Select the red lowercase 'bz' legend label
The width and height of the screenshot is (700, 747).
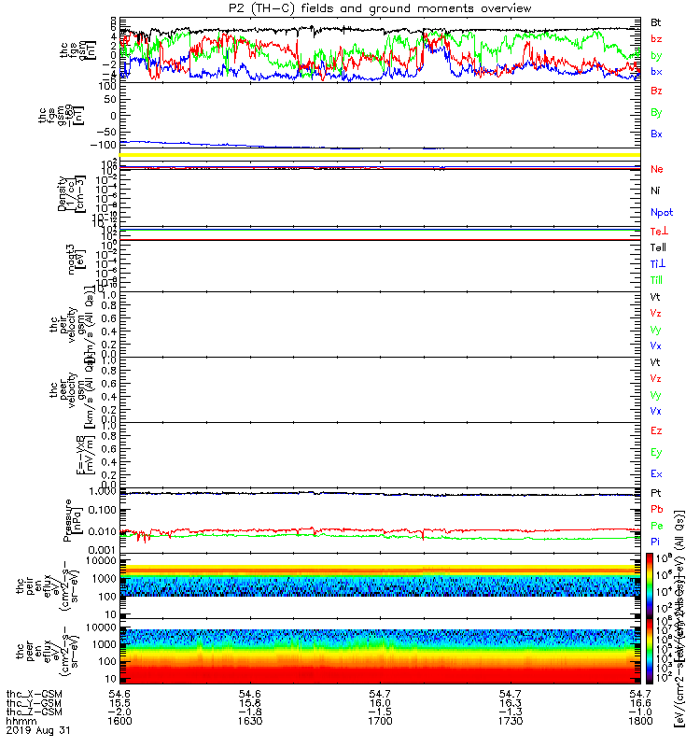pos(656,38)
